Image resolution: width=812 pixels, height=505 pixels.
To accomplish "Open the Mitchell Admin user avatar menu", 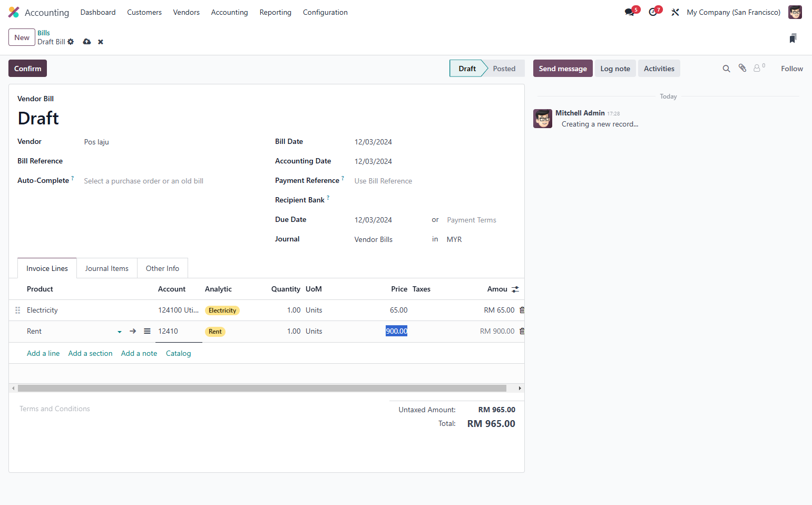I will coord(795,12).
